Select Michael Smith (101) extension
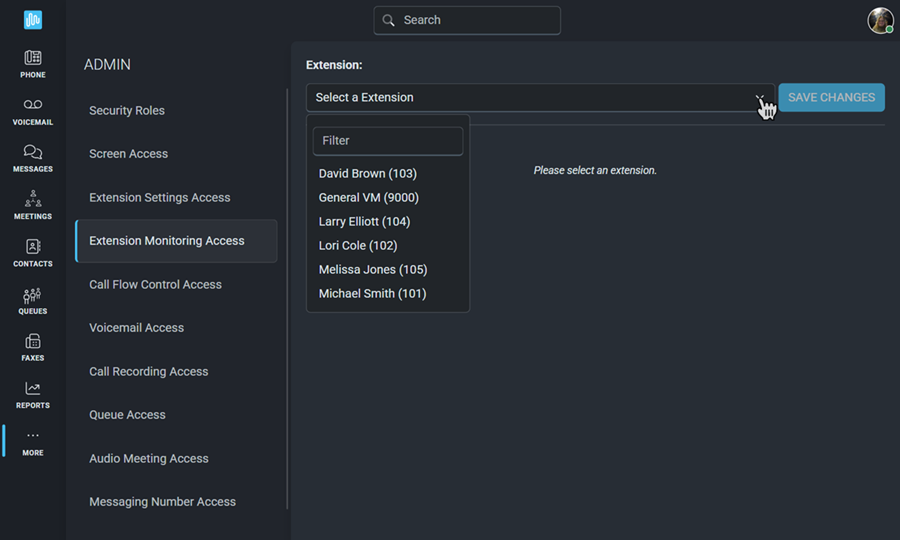Screen dimensions: 900x540 373,294
